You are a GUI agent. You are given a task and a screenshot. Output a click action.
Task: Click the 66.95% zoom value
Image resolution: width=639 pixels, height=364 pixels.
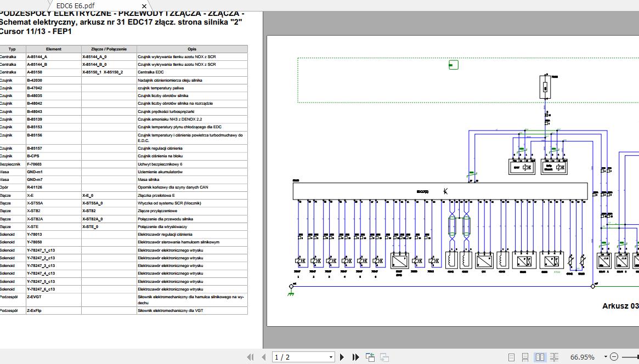click(x=583, y=356)
